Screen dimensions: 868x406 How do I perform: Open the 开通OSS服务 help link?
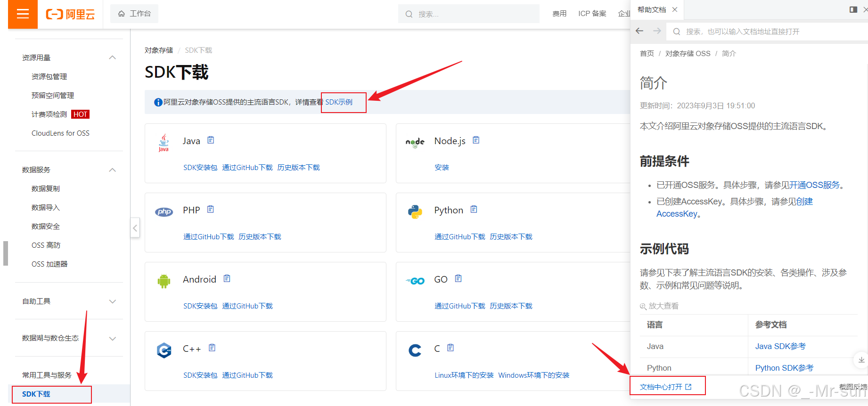pos(815,185)
